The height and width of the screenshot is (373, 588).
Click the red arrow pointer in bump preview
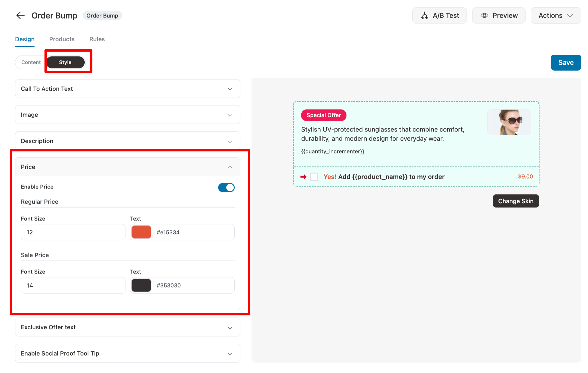click(303, 177)
